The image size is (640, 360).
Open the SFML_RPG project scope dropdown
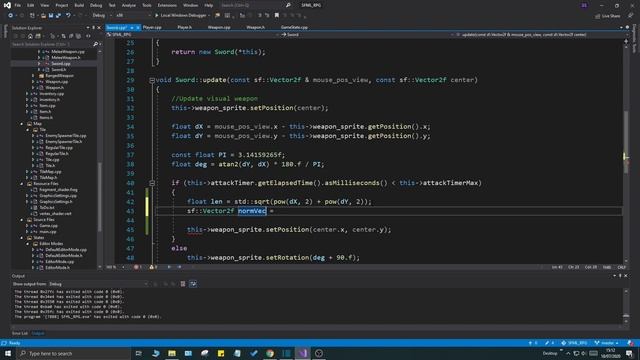(192, 35)
